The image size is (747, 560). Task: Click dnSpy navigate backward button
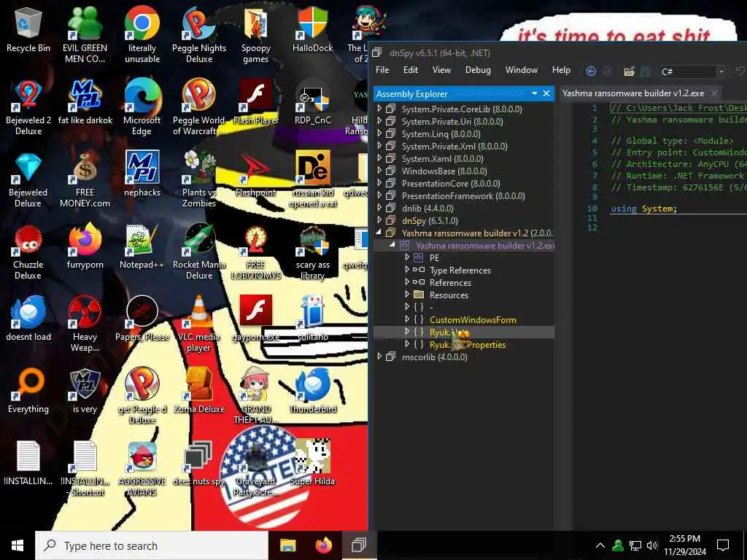click(x=591, y=71)
